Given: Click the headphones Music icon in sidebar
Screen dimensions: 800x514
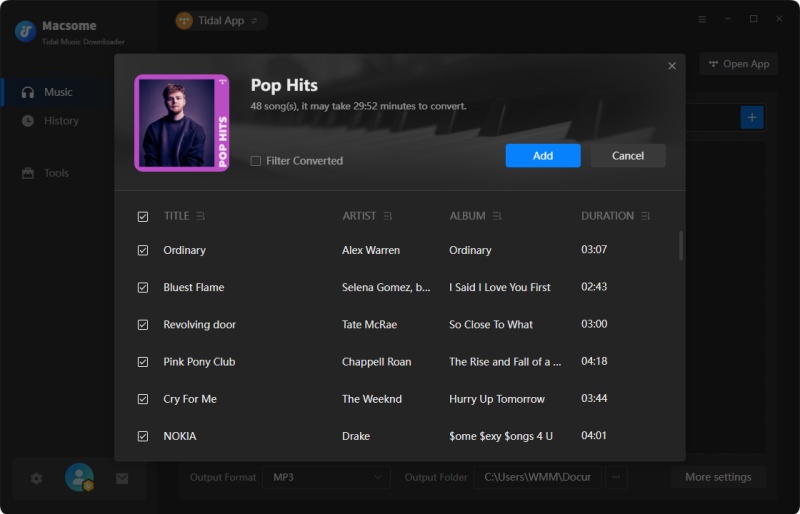Looking at the screenshot, I should coord(28,92).
